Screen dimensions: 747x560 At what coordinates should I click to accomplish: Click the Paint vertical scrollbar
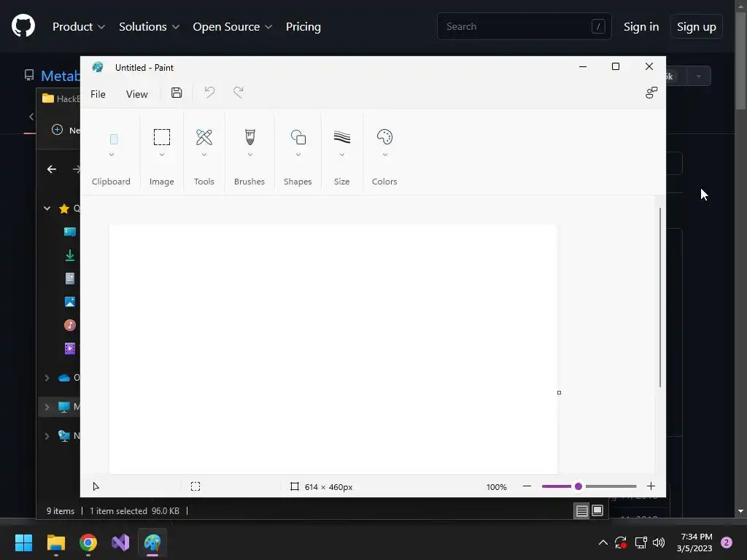point(659,297)
